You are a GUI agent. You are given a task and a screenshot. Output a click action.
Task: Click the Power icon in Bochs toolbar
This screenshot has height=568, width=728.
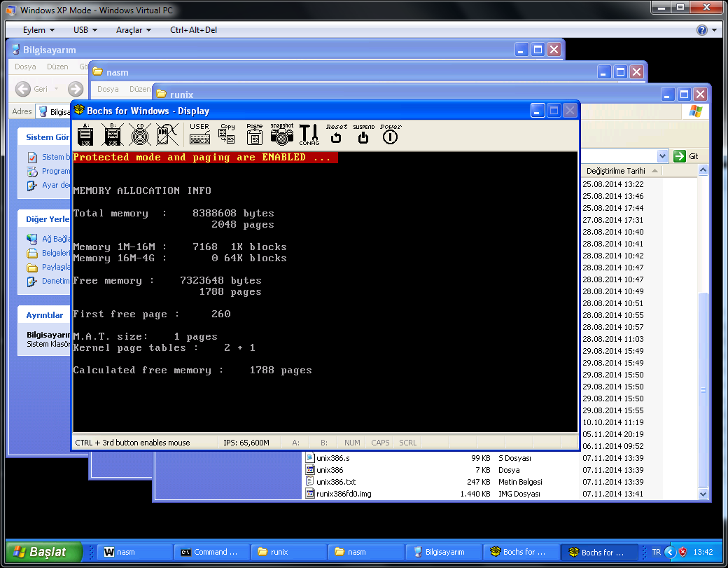[x=391, y=134]
